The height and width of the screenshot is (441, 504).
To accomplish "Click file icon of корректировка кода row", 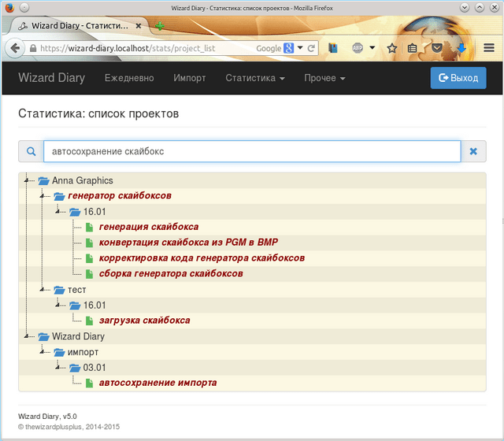I will point(89,258).
